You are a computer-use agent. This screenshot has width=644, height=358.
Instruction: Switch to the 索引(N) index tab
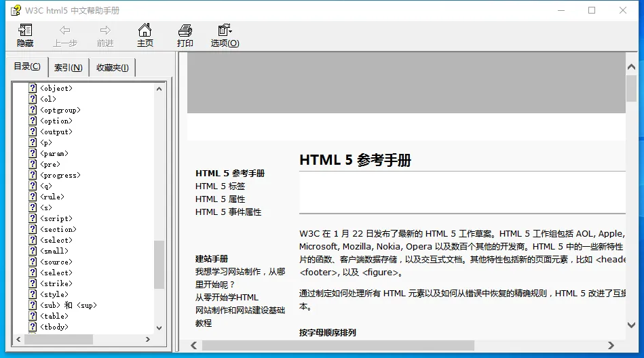point(68,68)
